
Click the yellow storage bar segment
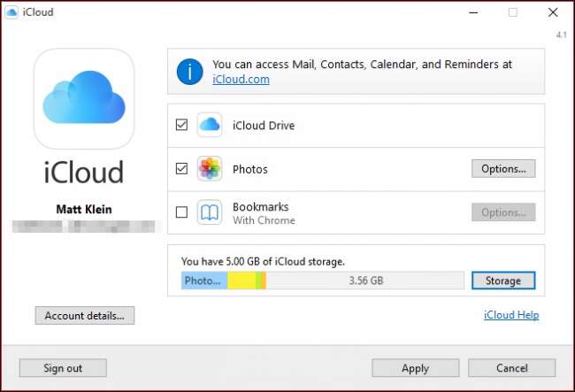tap(241, 281)
